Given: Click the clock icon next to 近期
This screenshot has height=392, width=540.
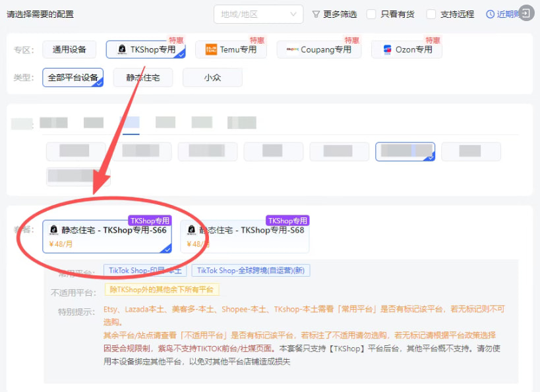Looking at the screenshot, I should pos(490,14).
